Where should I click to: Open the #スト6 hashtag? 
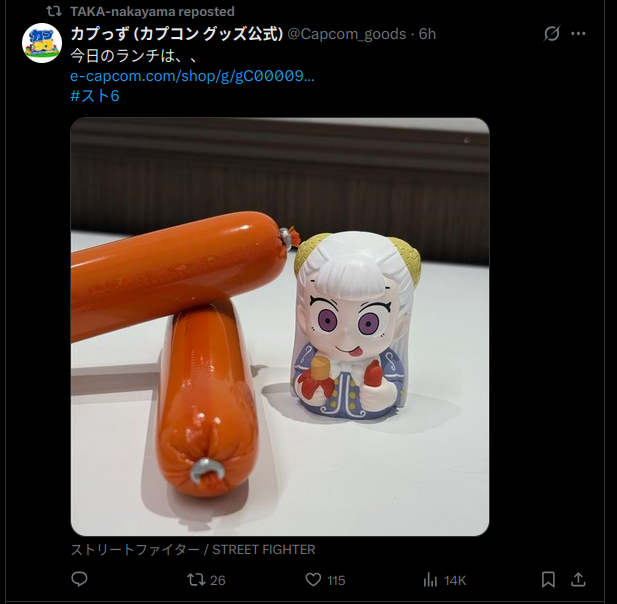pos(95,96)
